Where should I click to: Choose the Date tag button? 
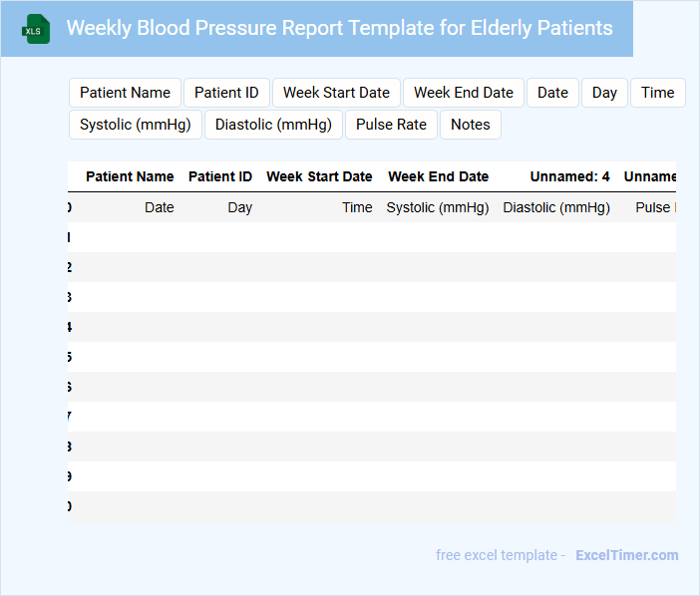click(552, 93)
